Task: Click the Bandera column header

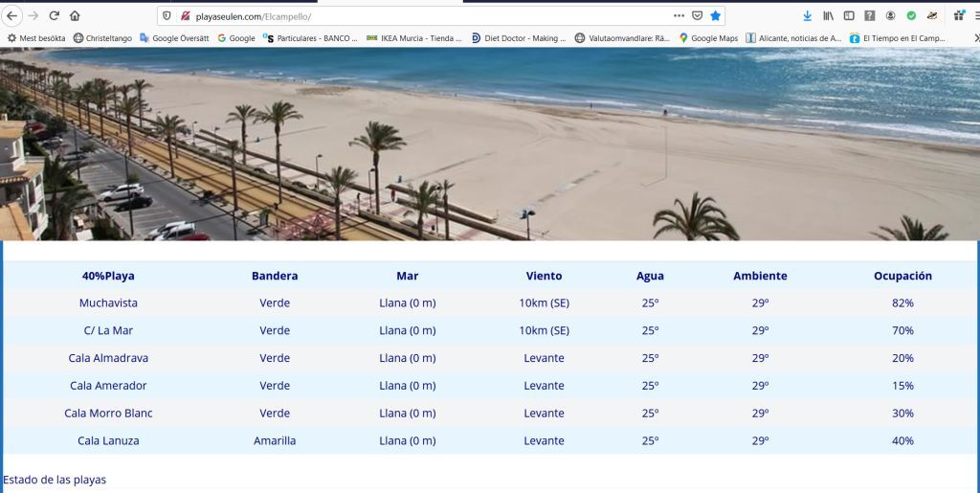Action: pos(275,276)
